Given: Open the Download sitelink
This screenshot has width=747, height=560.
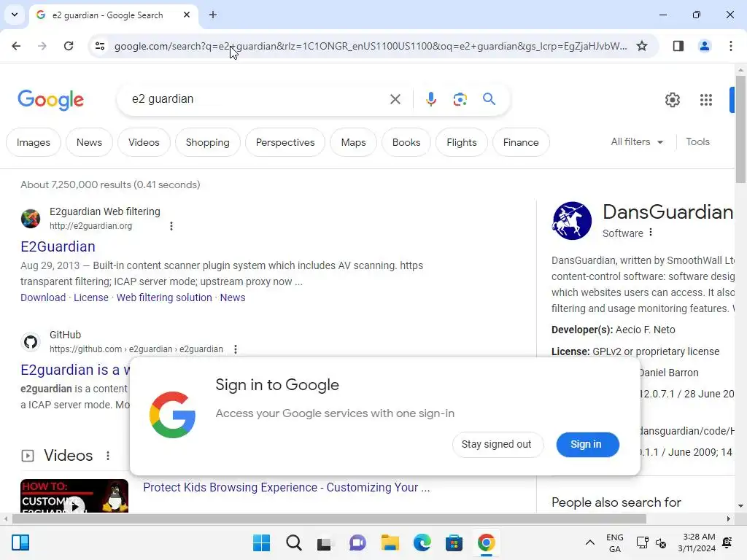Looking at the screenshot, I should 43,297.
